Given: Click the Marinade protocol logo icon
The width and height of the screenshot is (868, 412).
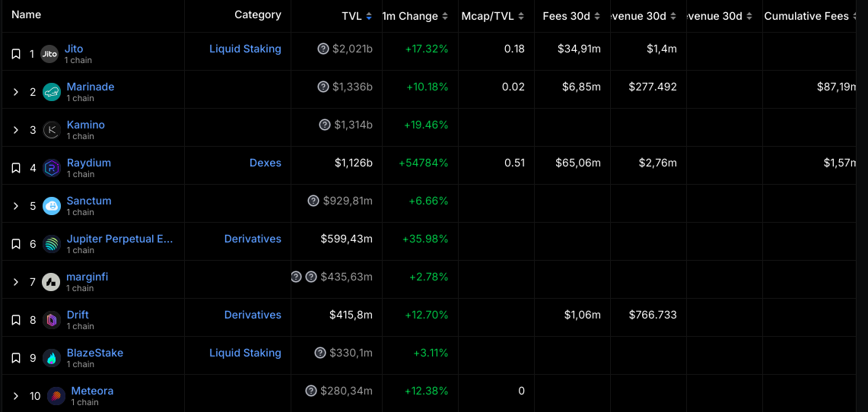Looking at the screenshot, I should tap(52, 92).
